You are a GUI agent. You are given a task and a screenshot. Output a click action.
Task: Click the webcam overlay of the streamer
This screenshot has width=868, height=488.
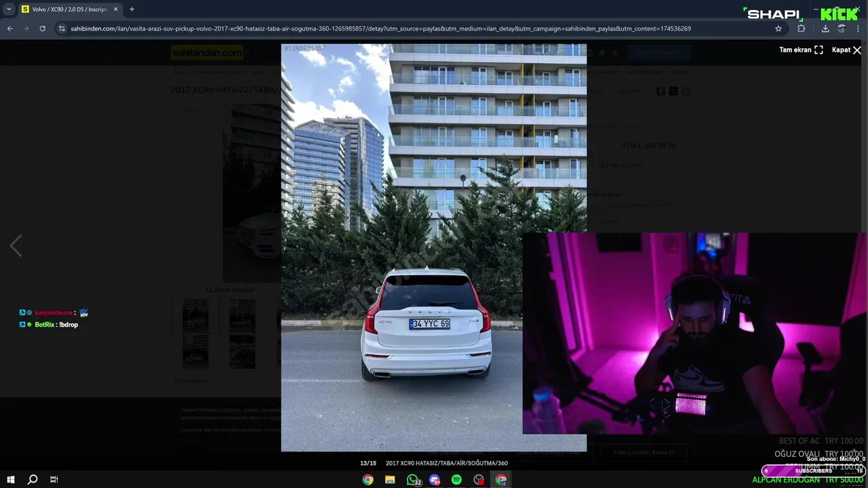click(x=694, y=333)
